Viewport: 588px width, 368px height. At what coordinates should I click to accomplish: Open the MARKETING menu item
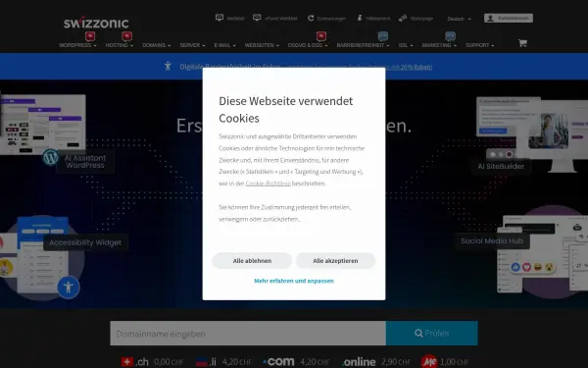click(x=439, y=45)
